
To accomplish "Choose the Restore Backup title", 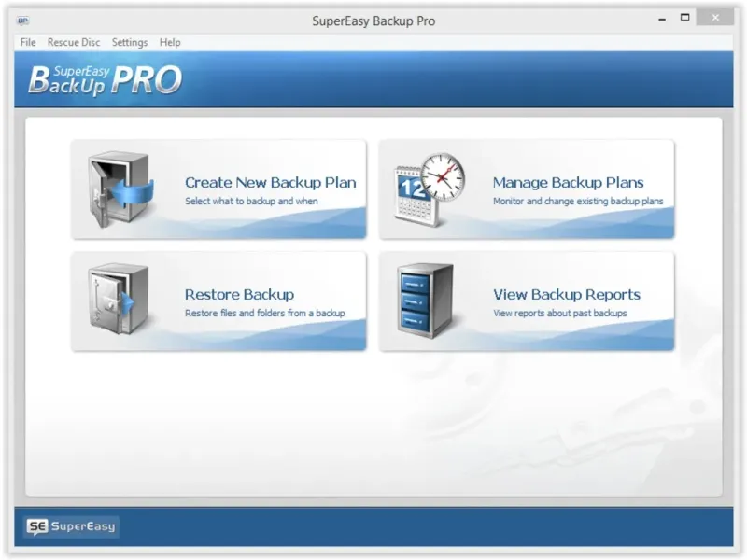I will click(x=240, y=294).
